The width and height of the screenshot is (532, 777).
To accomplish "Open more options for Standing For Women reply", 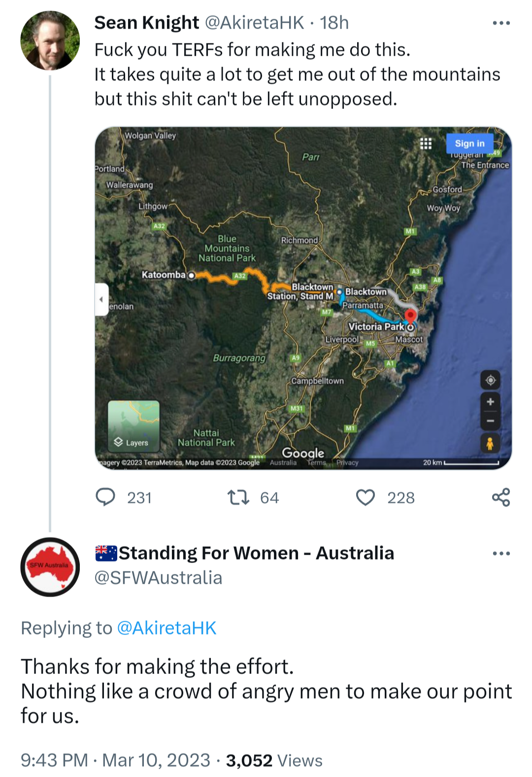I will [501, 554].
